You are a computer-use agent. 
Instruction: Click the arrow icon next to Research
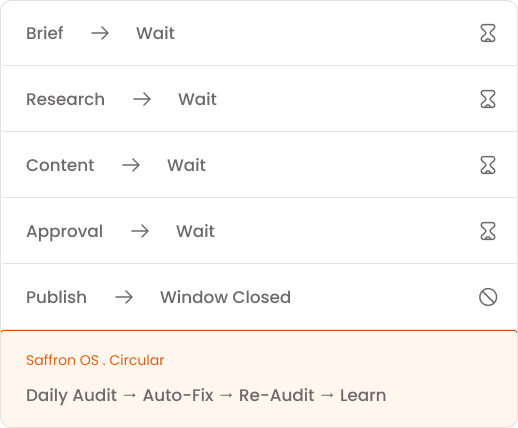(x=142, y=99)
